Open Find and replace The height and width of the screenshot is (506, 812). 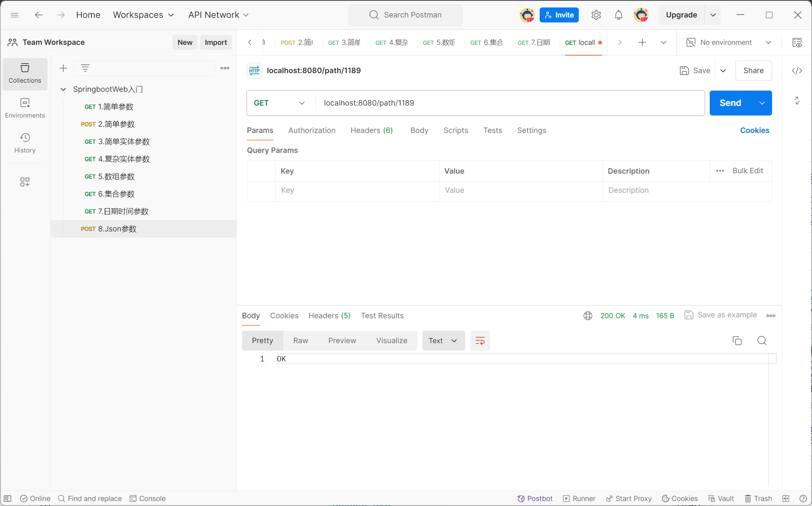point(90,499)
